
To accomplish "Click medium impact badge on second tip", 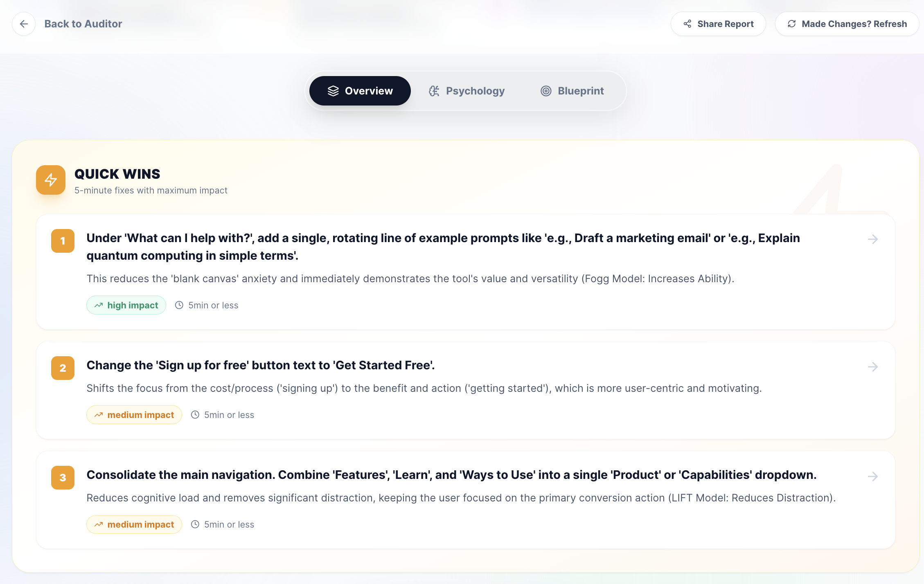I will pyautogui.click(x=134, y=415).
